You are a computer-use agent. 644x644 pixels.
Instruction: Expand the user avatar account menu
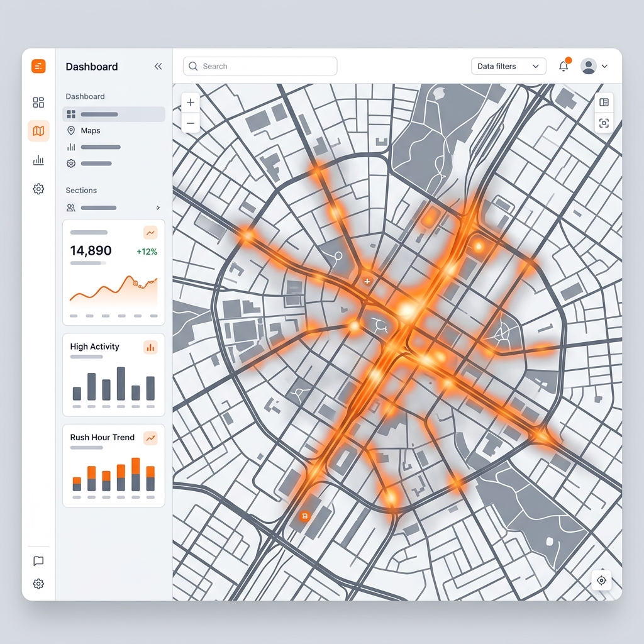pyautogui.click(x=594, y=66)
